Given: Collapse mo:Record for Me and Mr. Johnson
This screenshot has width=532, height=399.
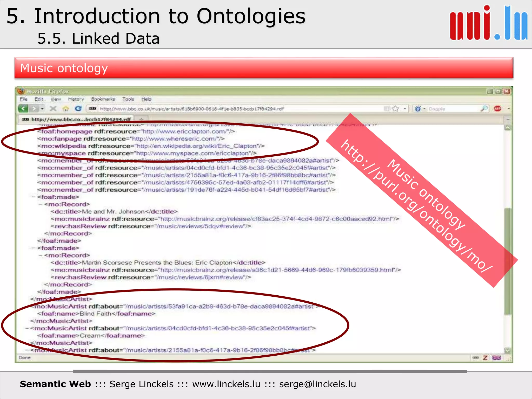Looking at the screenshot, I should [41, 204].
